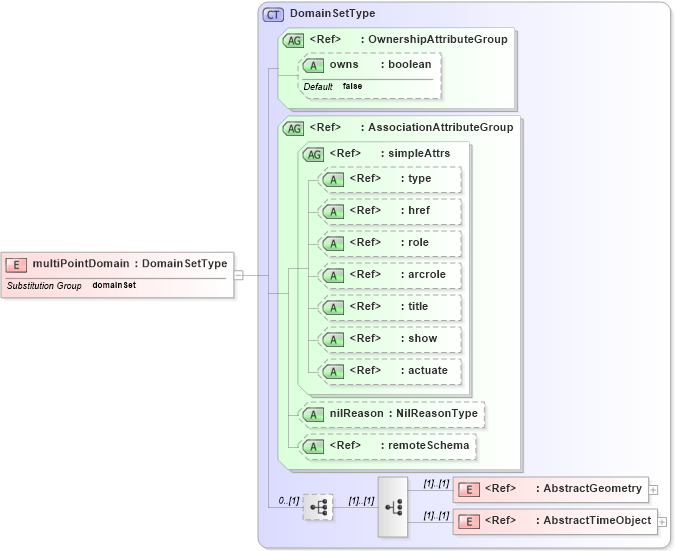
Task: Select the <Ref> : AbstractGeometry element label
Action: click(x=564, y=488)
